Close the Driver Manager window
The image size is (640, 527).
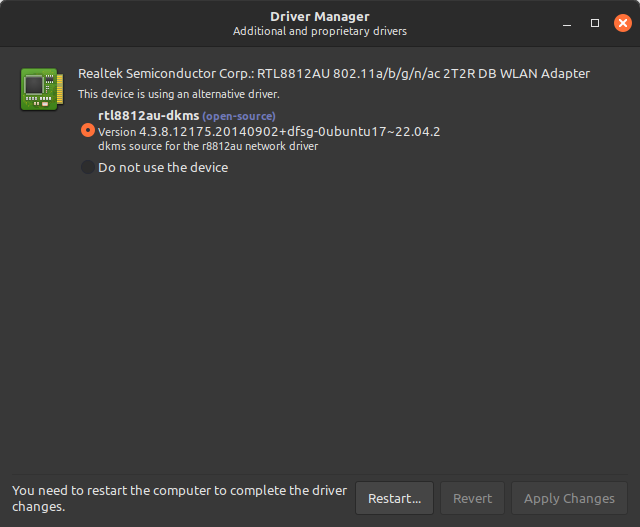[622, 22]
